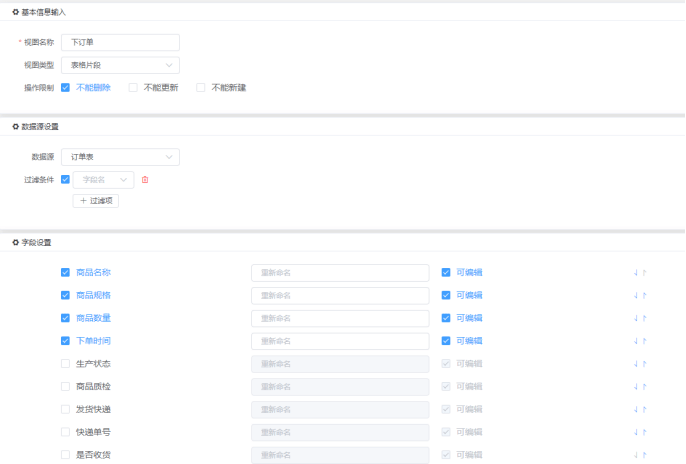Uncheck the 不能删除 operation restriction
Viewport: 686px width, 464px height.
[x=65, y=87]
